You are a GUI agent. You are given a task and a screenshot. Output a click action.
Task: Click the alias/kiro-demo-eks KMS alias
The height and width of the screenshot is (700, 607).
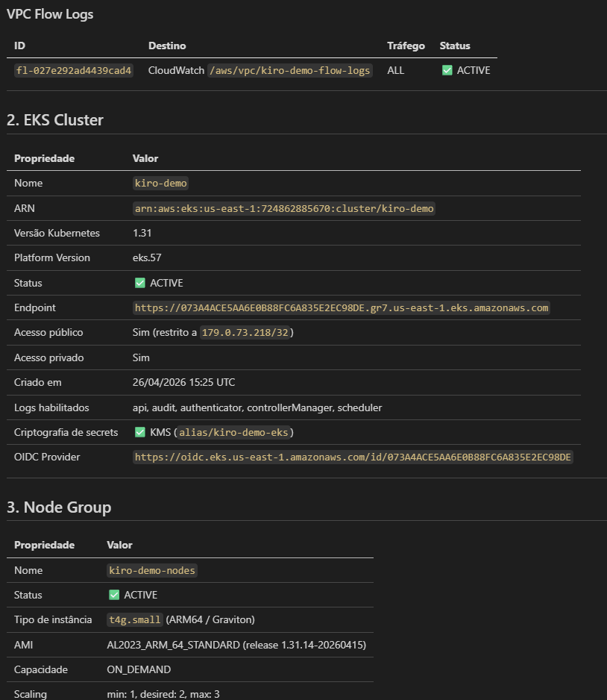point(234,432)
